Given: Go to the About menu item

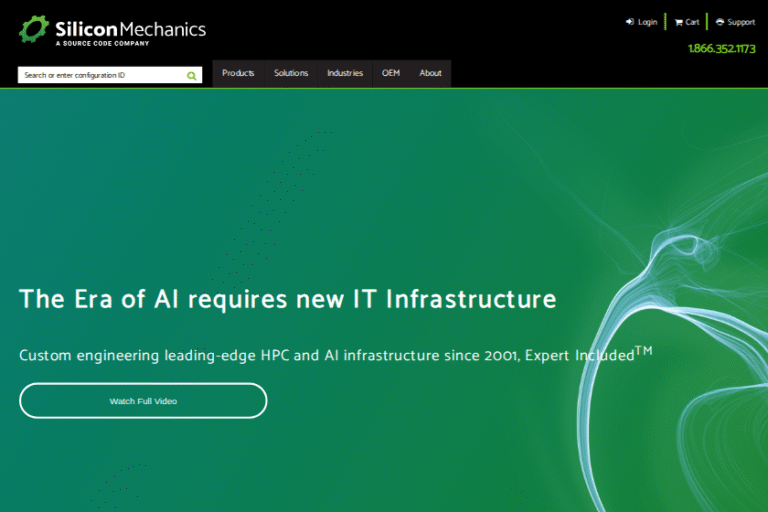Looking at the screenshot, I should (x=430, y=73).
